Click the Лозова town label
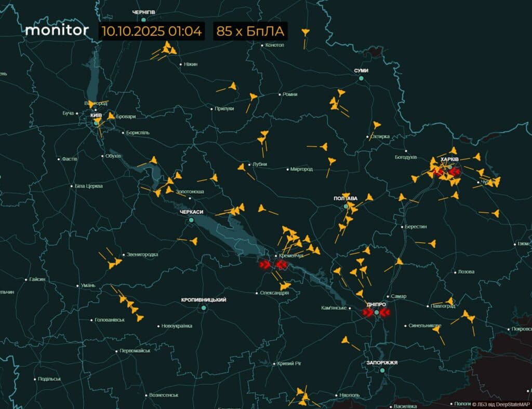Screen dimensions: 532x409 click(466, 272)
